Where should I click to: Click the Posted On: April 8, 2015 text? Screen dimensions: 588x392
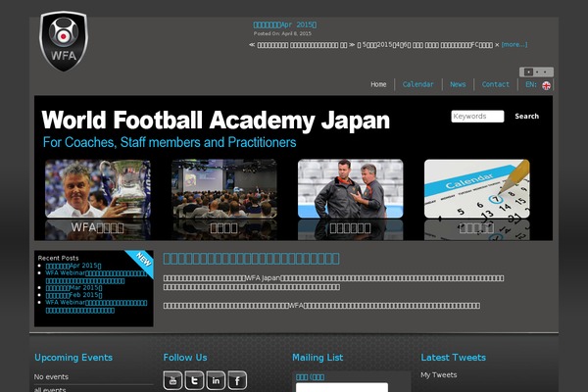click(282, 33)
